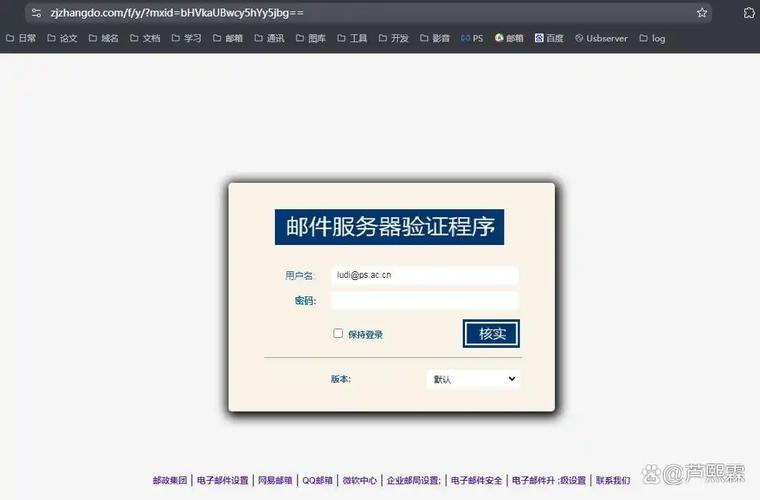The height and width of the screenshot is (500, 760).
Task: Follow the 企业邮局设置 footer link
Action: point(414,480)
